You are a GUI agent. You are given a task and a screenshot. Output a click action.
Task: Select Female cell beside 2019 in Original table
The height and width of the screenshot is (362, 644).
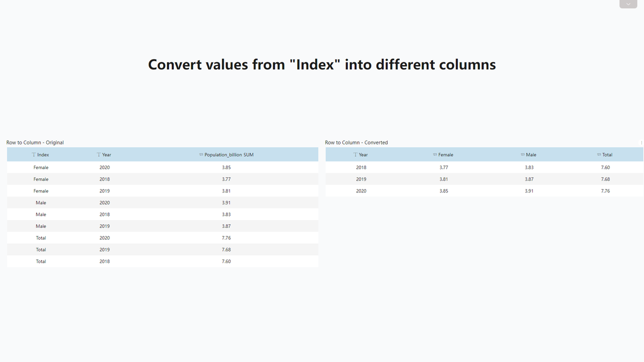[x=41, y=191]
